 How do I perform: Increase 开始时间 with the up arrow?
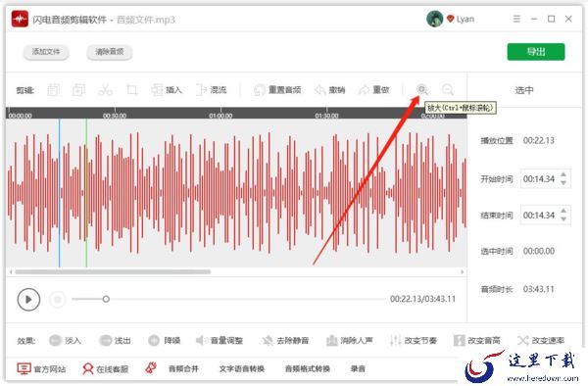click(x=563, y=174)
